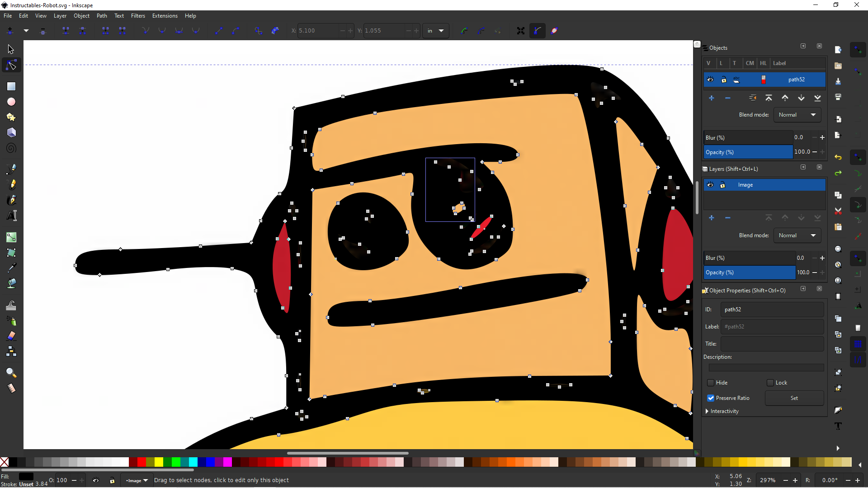Enable the Hide checkbox in Object Properties

(x=711, y=383)
